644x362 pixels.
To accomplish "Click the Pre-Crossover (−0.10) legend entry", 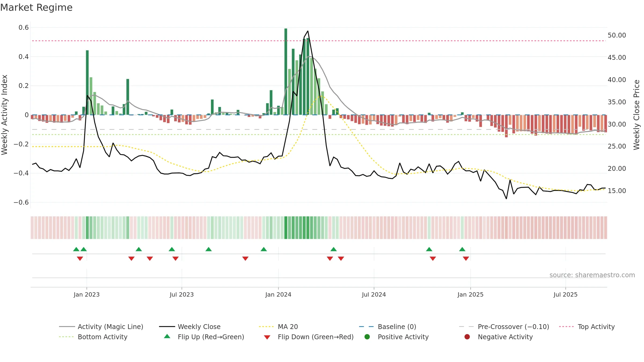I will tap(504, 327).
